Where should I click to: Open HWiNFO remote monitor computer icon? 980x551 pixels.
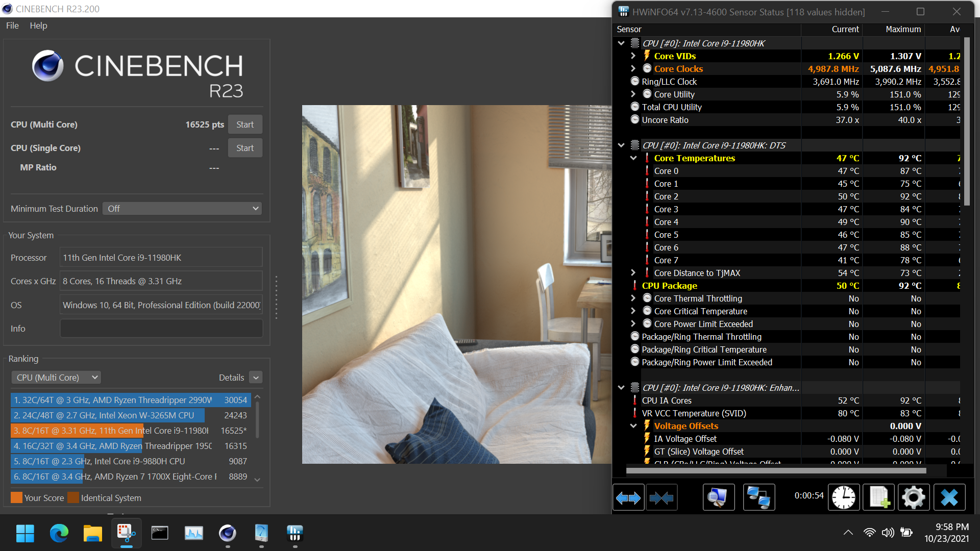718,497
